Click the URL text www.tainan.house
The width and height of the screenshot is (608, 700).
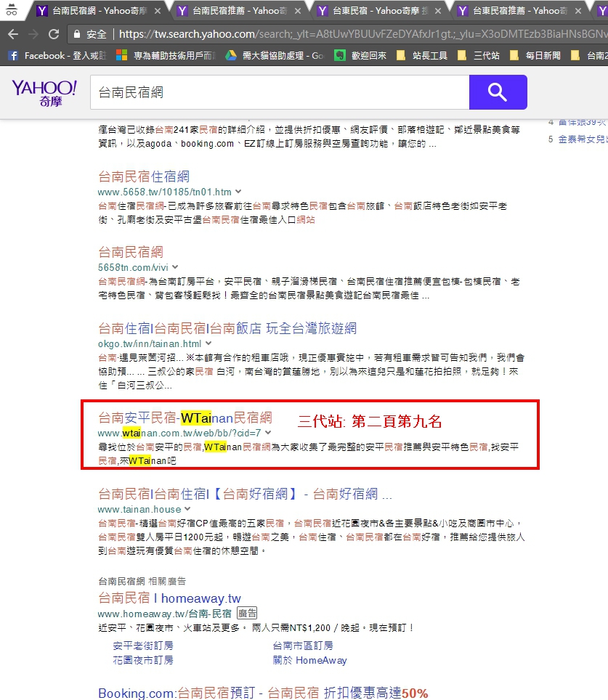(139, 509)
